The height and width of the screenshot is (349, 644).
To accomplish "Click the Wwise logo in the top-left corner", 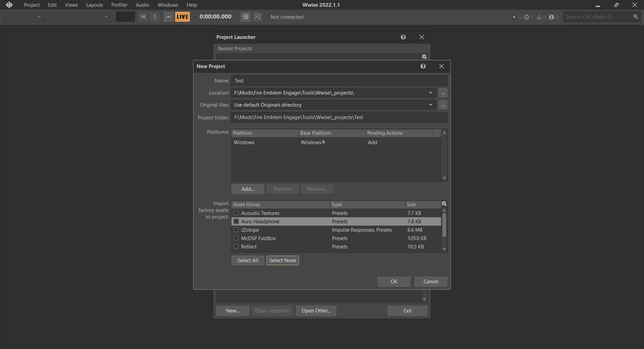I will (x=9, y=5).
